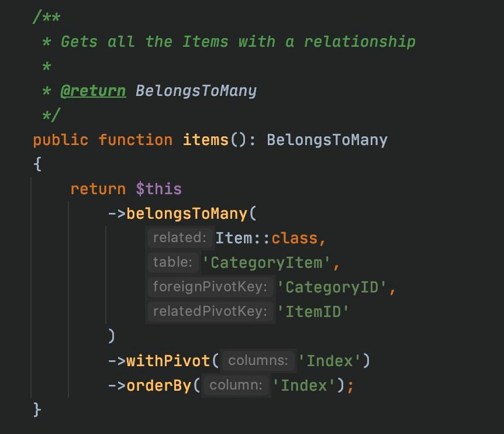504x434 pixels.
Task: Click the BelongsToMany return type declaration
Action: [327, 140]
